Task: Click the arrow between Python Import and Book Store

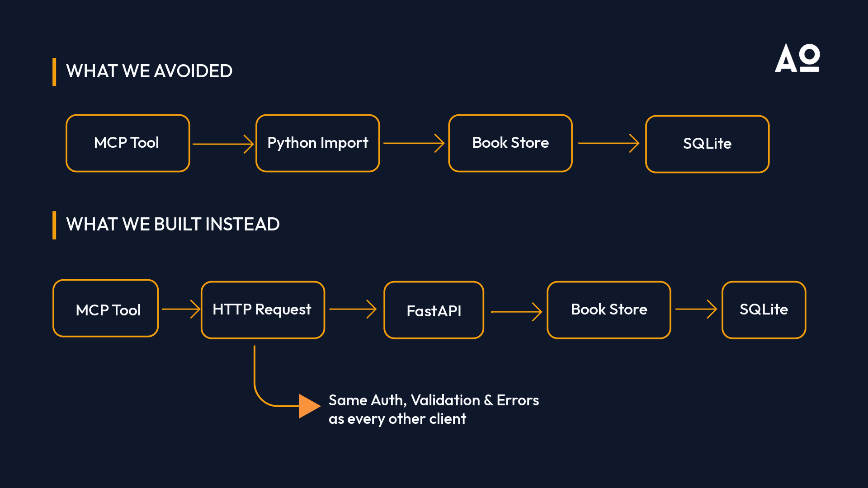Action: click(414, 143)
